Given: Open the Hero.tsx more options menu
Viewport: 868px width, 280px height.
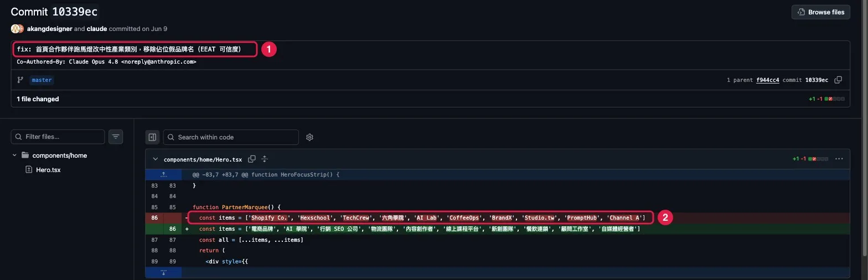Looking at the screenshot, I should click(x=839, y=159).
